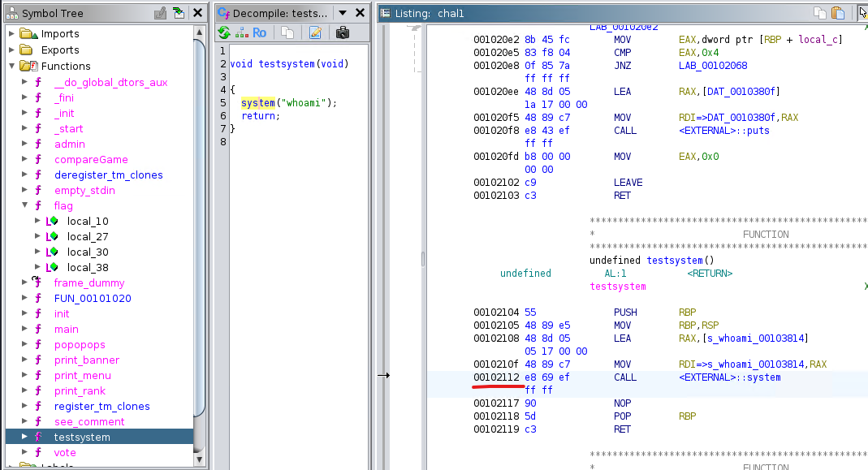Click the function icon beside main
The width and height of the screenshot is (868, 470).
38,329
